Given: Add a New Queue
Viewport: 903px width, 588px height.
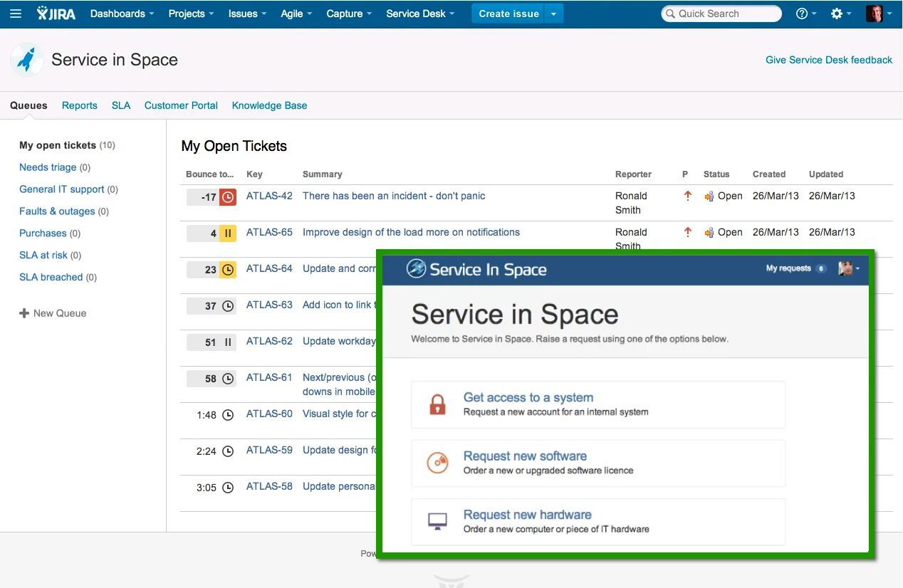Looking at the screenshot, I should click(x=53, y=313).
